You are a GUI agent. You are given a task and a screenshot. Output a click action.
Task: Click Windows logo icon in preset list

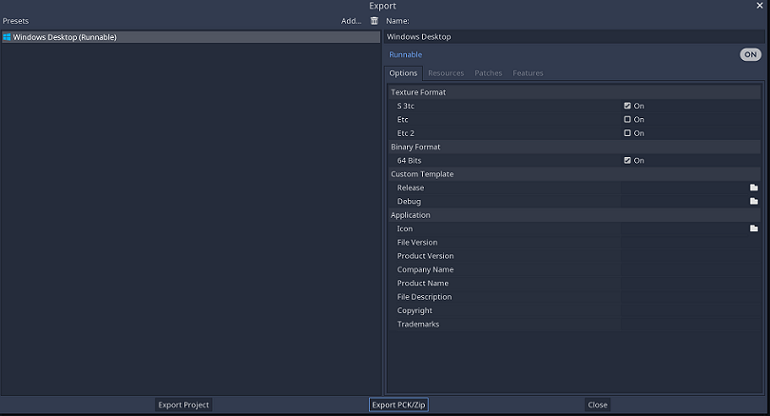(x=7, y=37)
